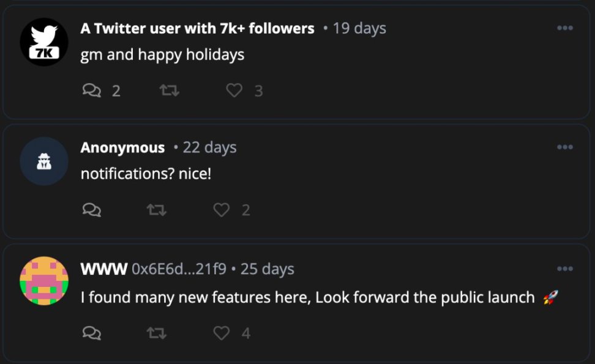Open more options for the 7k+ followers post
Screen dimensions: 595x364
click(x=565, y=28)
